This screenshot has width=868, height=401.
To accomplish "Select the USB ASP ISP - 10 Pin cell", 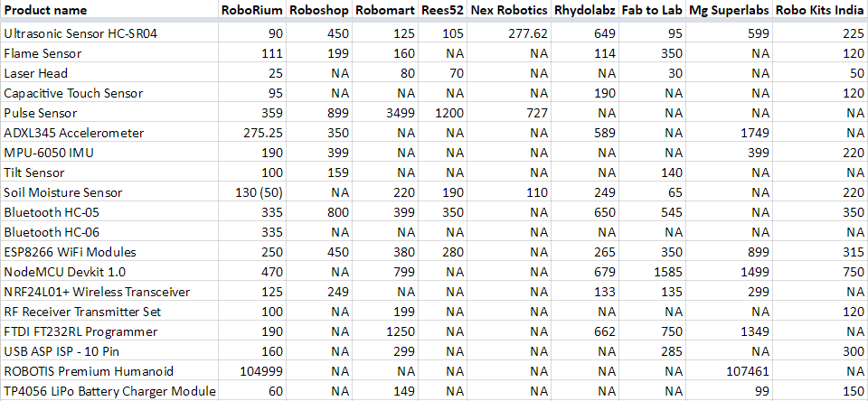I will coord(108,351).
